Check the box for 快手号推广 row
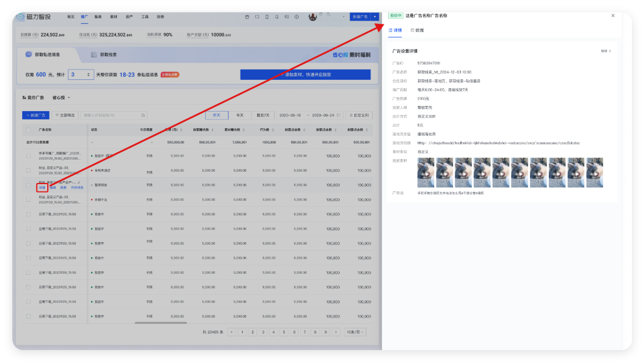The width and height of the screenshot is (644, 362). coord(28,156)
